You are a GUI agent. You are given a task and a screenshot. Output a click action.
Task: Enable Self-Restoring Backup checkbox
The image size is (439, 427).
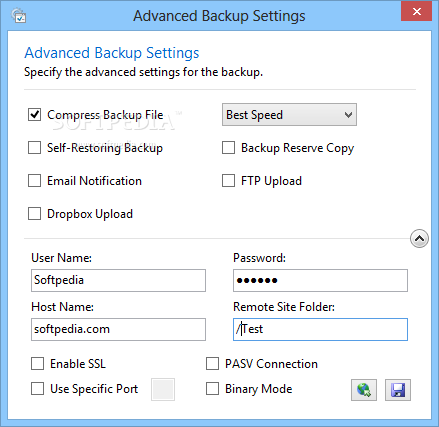click(x=34, y=148)
